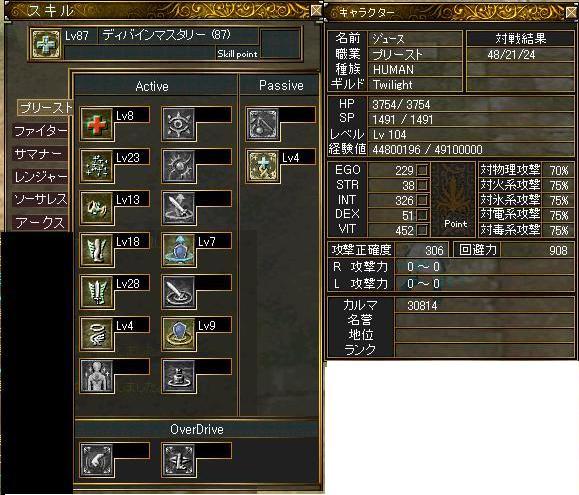Select the Lv28 winged sword skill

(96, 292)
